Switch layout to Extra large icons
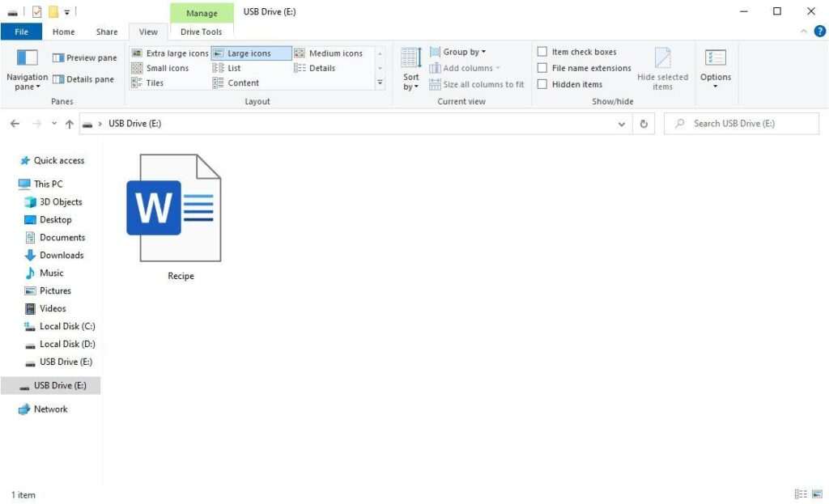Viewport: 829px width, 504px height. (170, 53)
